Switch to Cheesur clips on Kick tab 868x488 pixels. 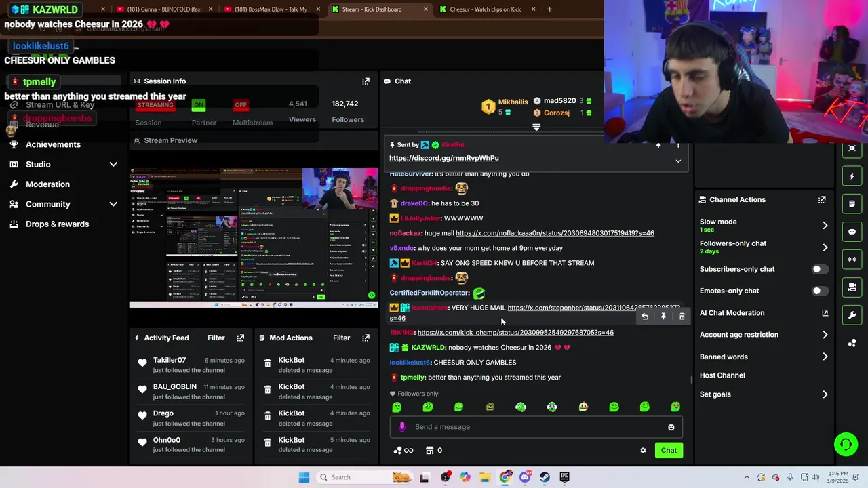coord(488,9)
